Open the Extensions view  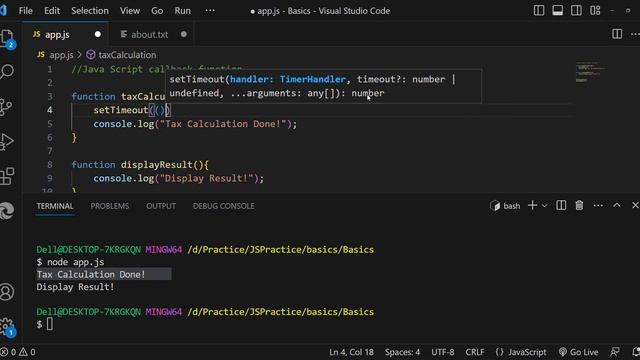click(7, 176)
